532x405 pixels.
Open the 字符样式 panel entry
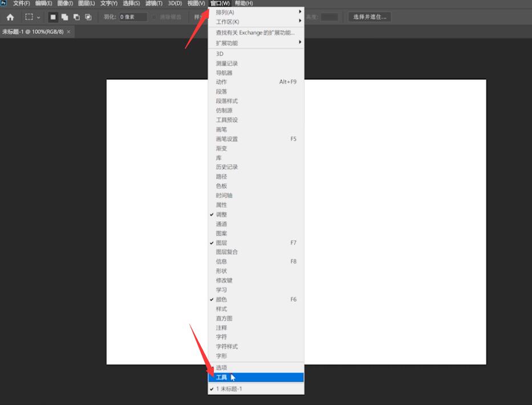256,347
